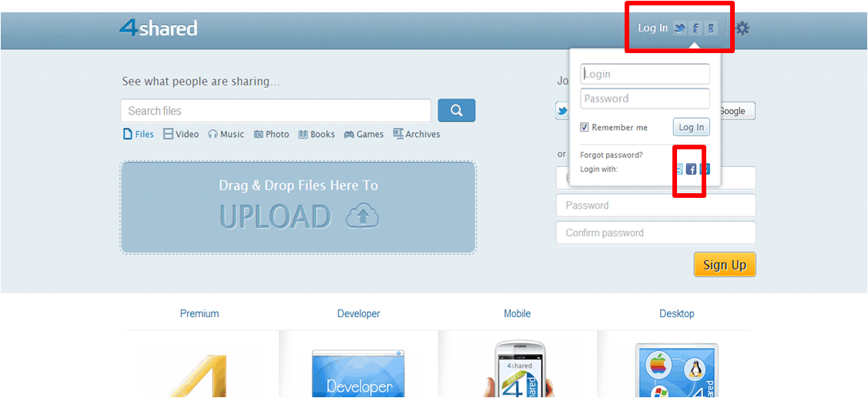Screen dimensions: 868x398
Task: Click the 'Login with:' label
Action: pos(599,169)
